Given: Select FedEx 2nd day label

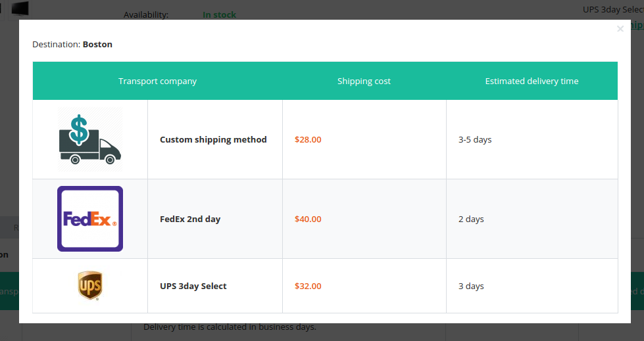Looking at the screenshot, I should tap(190, 219).
